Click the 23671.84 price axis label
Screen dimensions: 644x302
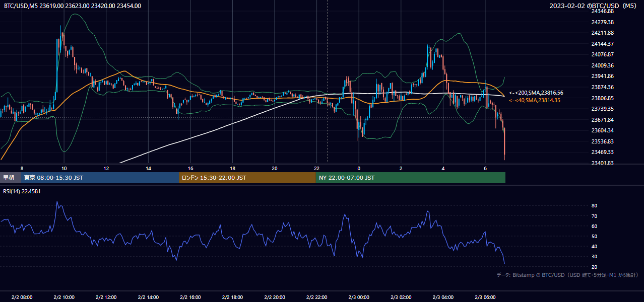click(602, 120)
